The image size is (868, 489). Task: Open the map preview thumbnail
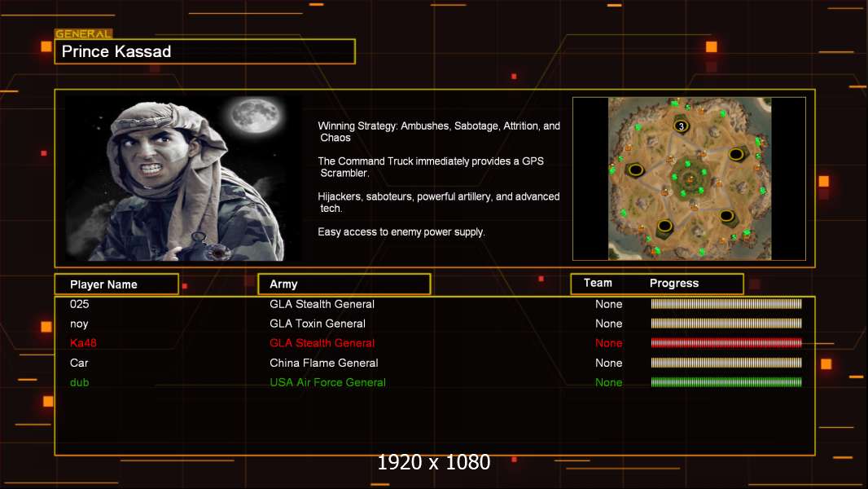tap(689, 178)
